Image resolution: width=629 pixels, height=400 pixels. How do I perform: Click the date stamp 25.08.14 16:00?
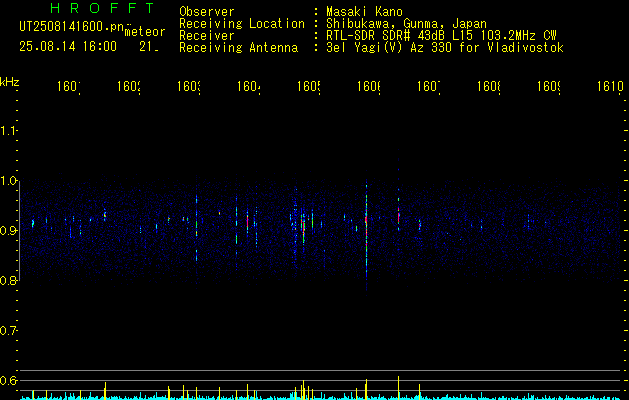pyautogui.click(x=68, y=47)
